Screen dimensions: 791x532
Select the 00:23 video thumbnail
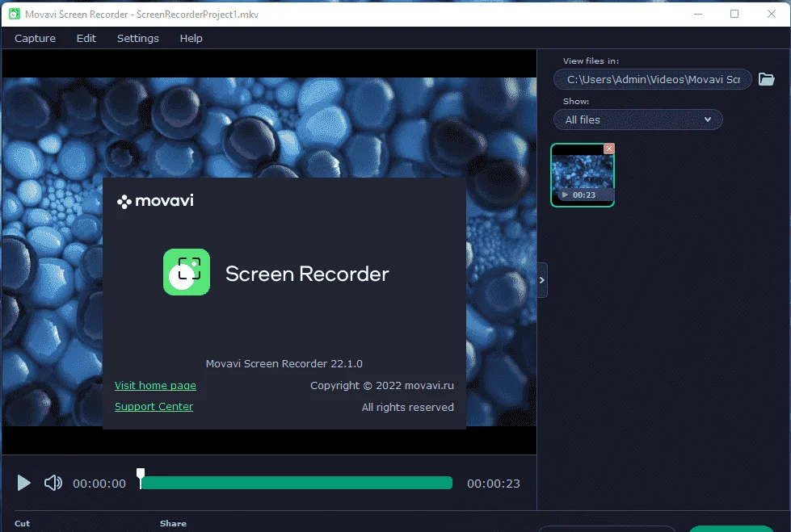[583, 175]
